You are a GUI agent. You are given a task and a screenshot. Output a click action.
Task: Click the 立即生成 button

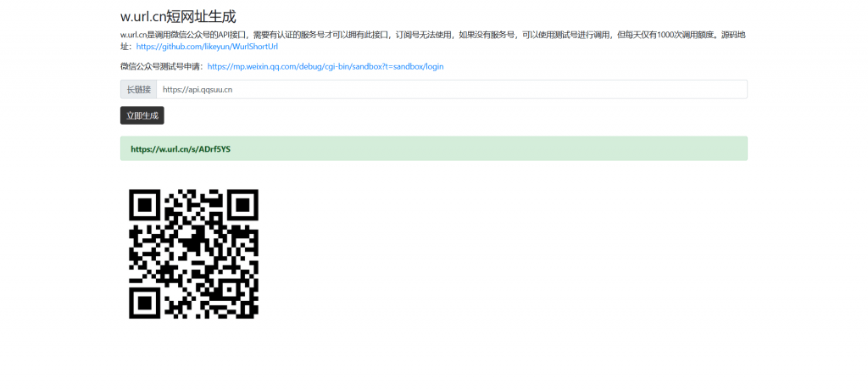(x=142, y=115)
